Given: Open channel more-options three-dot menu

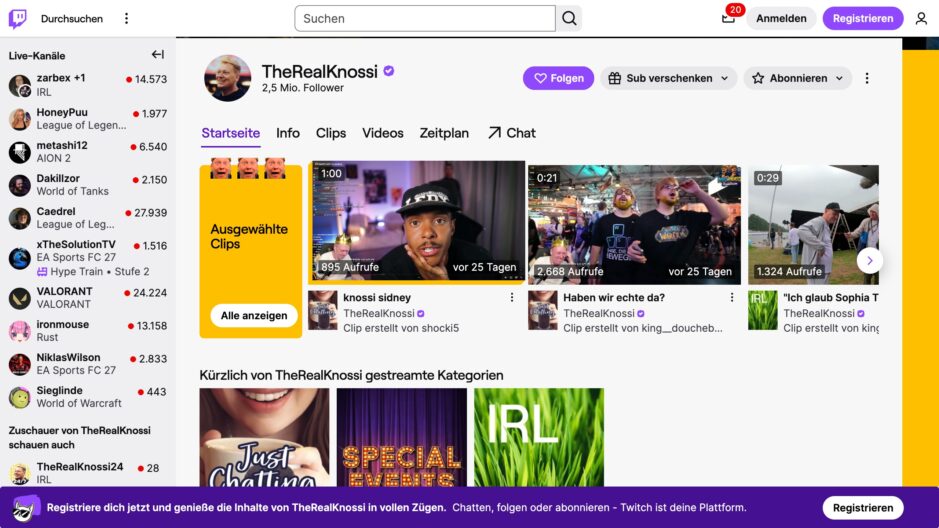Looking at the screenshot, I should tap(867, 78).
